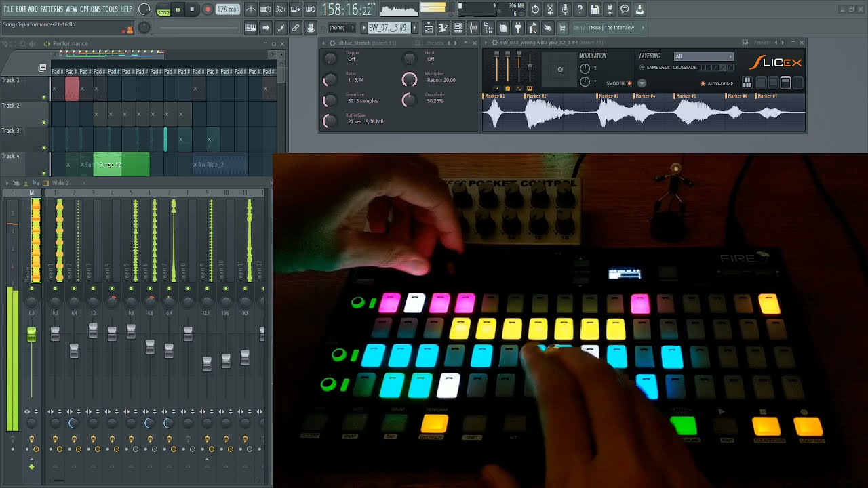The width and height of the screenshot is (868, 488).
Task: Open the (none) snap selector dropdown
Action: [341, 28]
